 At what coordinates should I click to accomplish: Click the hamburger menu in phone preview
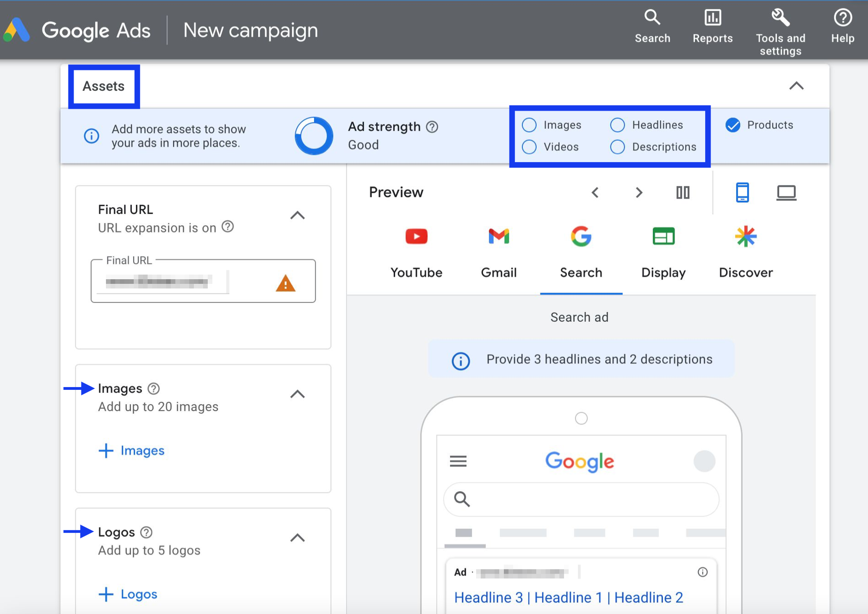click(x=458, y=461)
